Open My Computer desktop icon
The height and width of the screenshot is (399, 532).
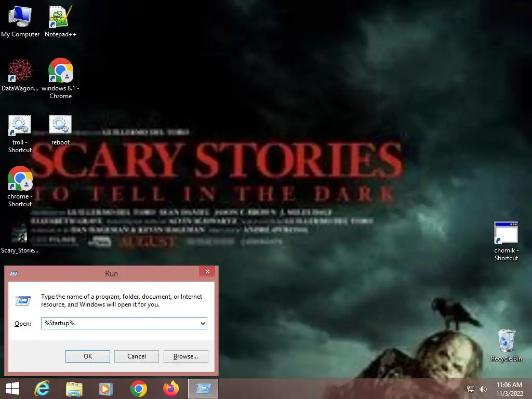tap(20, 21)
